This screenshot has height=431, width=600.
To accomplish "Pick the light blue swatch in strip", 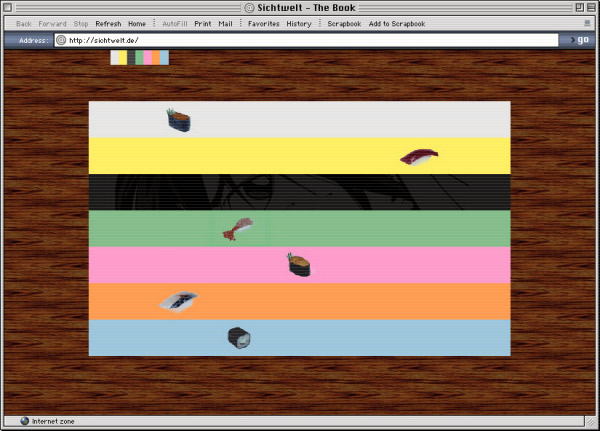I will tap(165, 57).
